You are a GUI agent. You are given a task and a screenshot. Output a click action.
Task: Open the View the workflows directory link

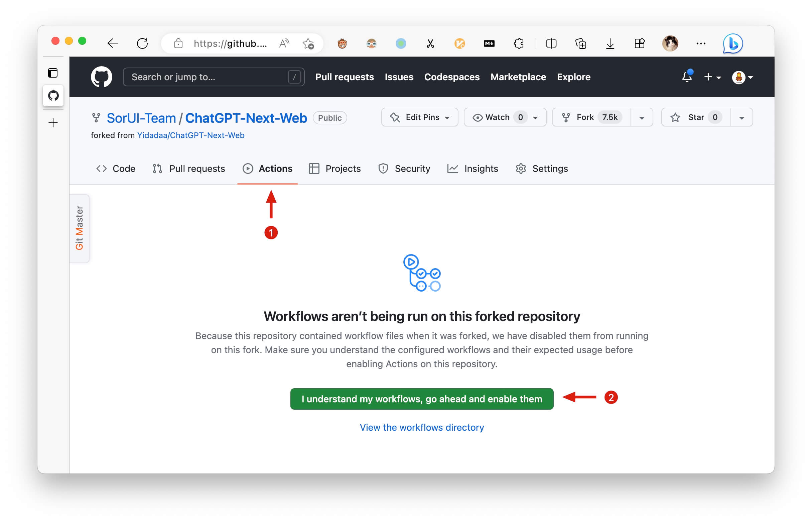click(422, 427)
